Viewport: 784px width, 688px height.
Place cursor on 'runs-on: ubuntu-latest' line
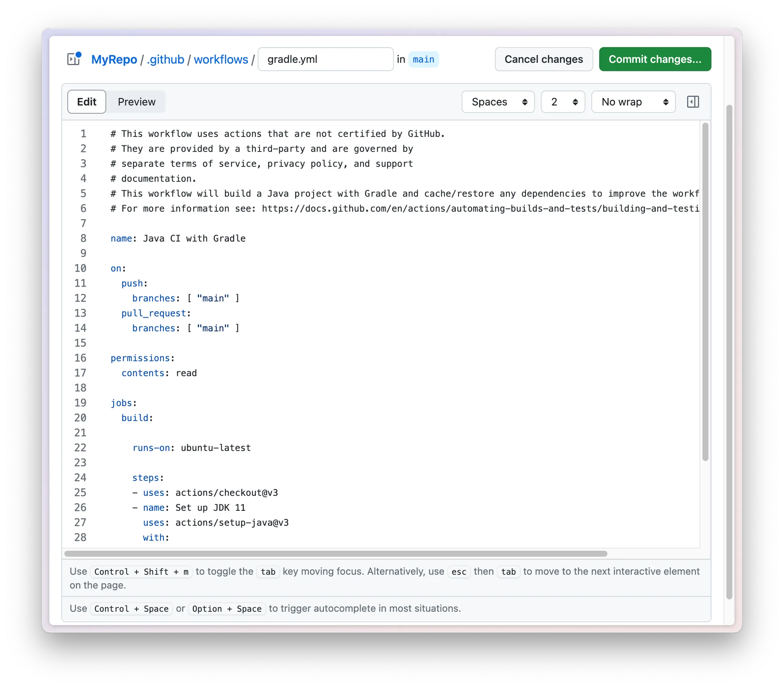point(191,448)
